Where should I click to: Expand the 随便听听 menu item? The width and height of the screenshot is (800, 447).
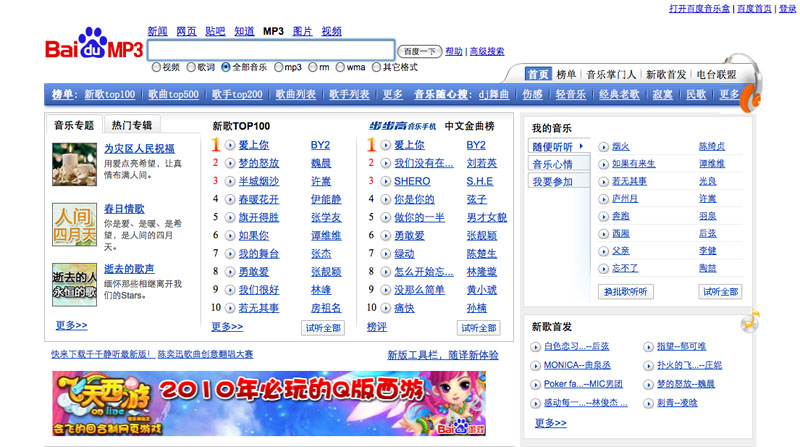tap(559, 147)
